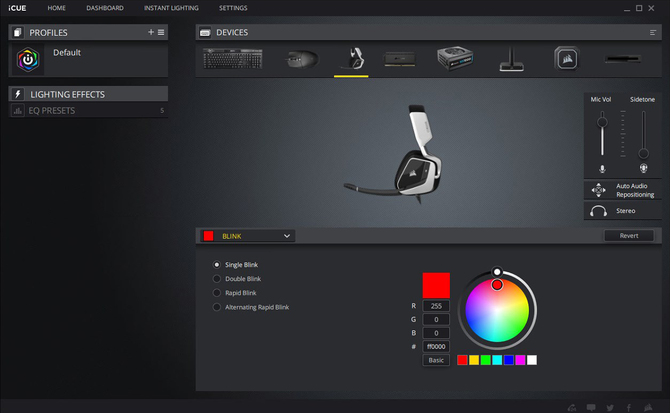Pick the blue basic color swatch
Viewport: 670px width, 413px height.
pyautogui.click(x=508, y=360)
